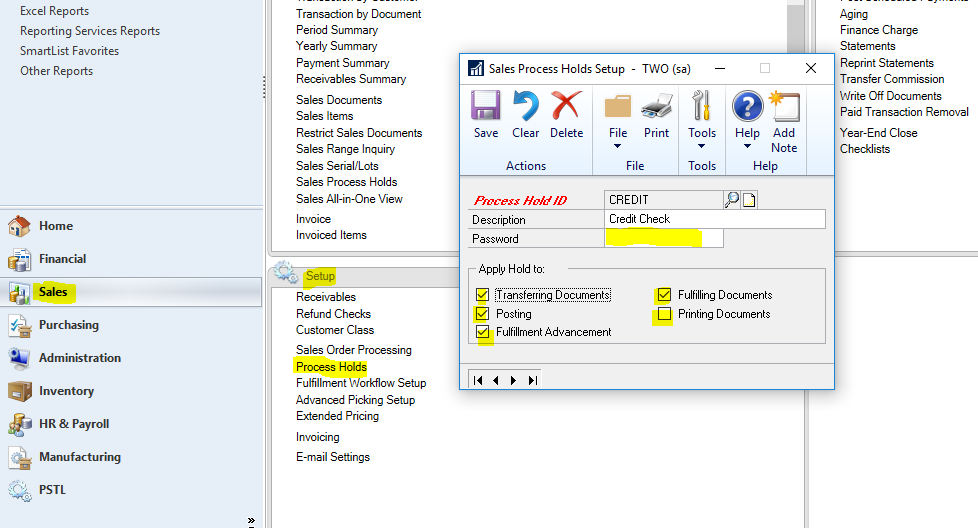978x528 pixels.
Task: Go to previous record arrow
Action: coord(496,380)
